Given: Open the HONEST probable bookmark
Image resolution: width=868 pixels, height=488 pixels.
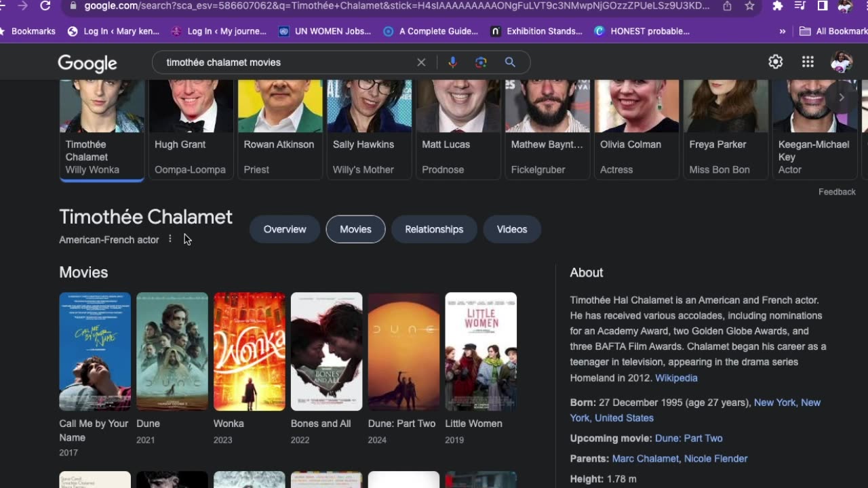Looking at the screenshot, I should pos(642,31).
